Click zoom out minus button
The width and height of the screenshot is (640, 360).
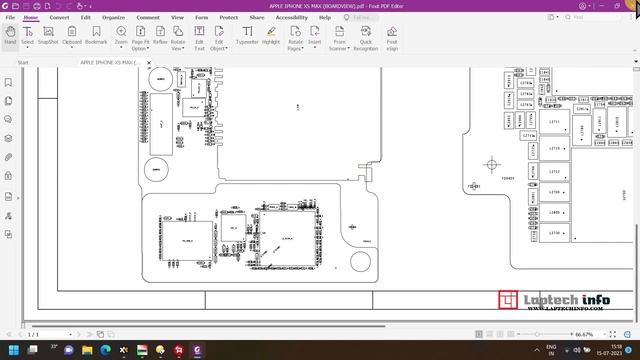pyautogui.click(x=519, y=334)
